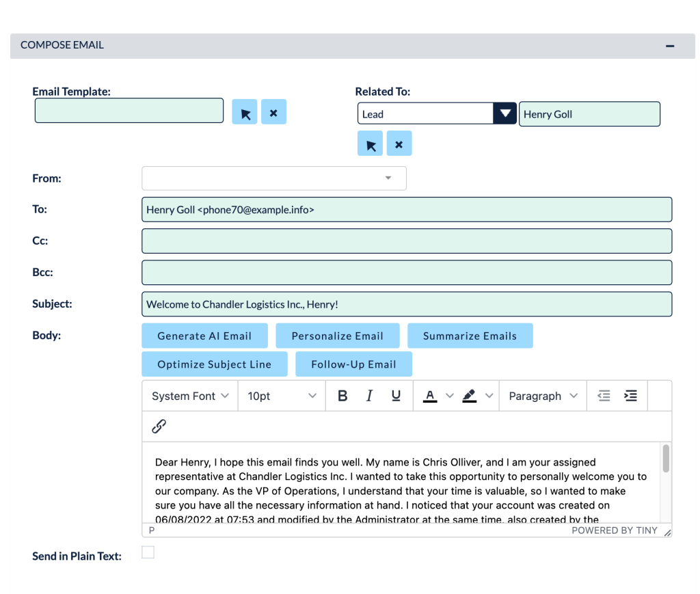Click the Generate AI Email button

pos(204,336)
